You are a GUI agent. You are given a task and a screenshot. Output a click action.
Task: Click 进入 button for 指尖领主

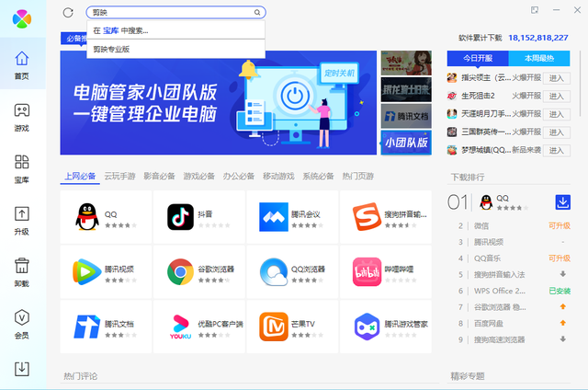557,78
